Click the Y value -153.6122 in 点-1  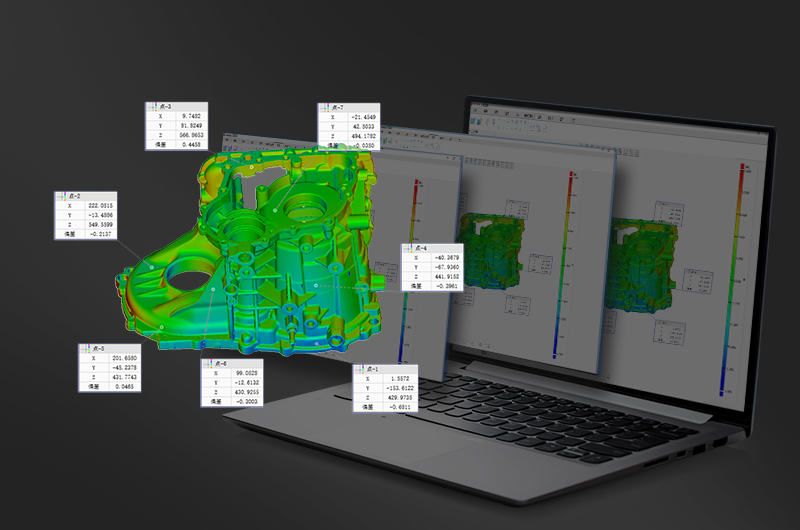pyautogui.click(x=398, y=388)
